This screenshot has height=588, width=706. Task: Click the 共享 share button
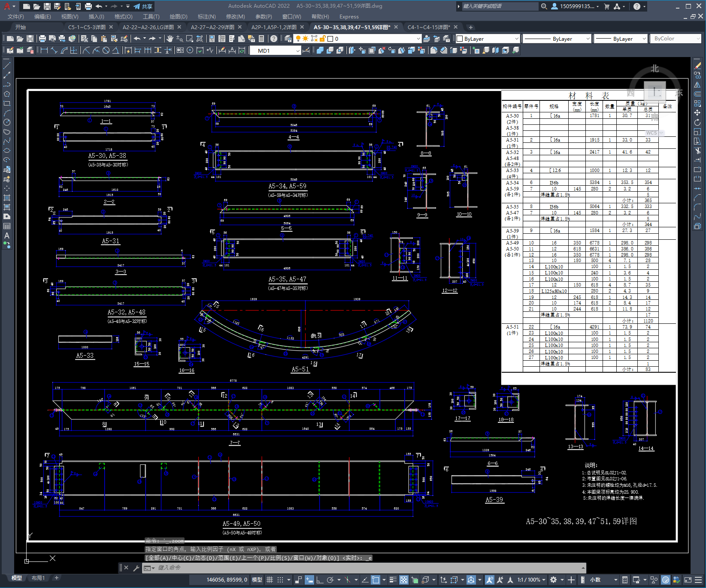[x=143, y=6]
